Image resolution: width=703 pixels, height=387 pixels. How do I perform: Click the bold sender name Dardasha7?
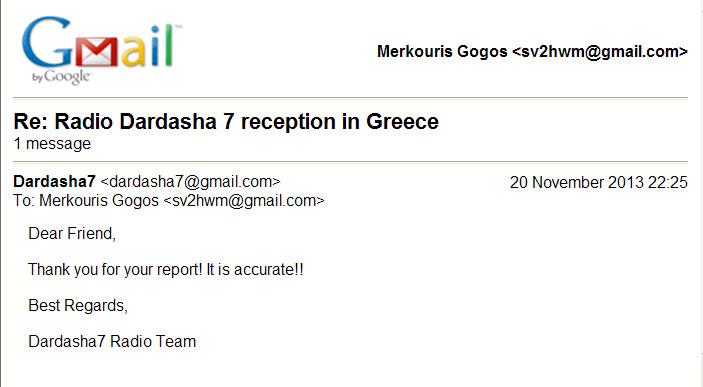(54, 182)
